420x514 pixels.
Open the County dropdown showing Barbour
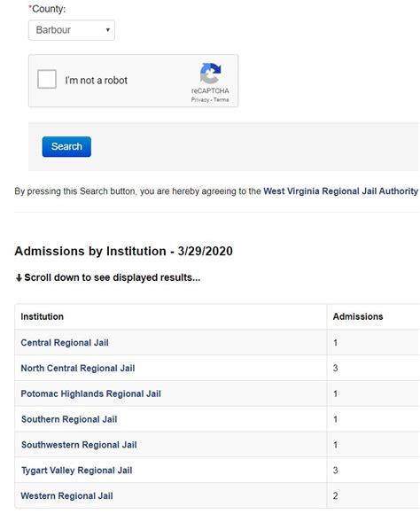point(72,30)
